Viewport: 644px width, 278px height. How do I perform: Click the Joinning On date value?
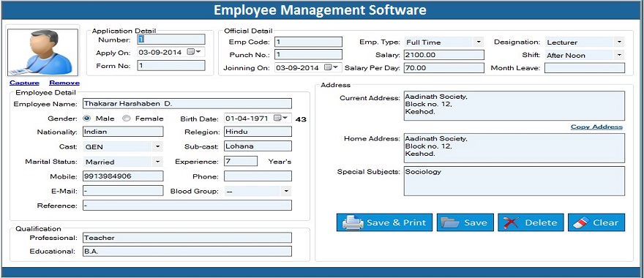click(297, 68)
